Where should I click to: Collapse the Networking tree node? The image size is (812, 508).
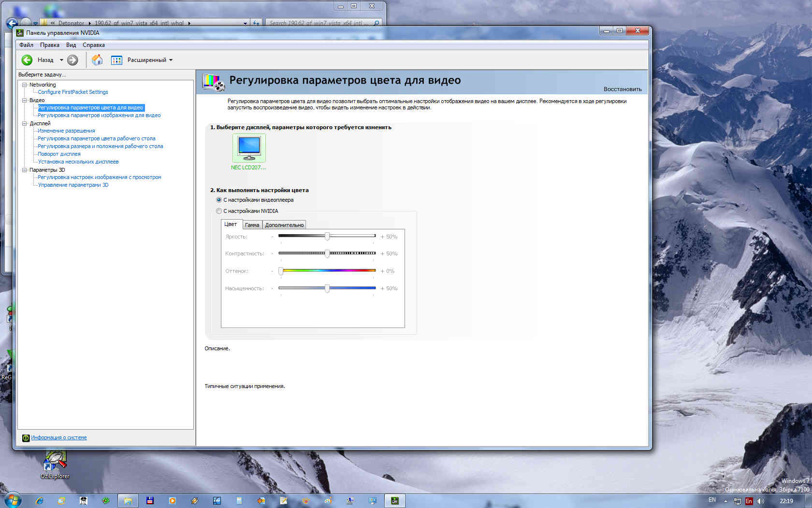click(24, 85)
